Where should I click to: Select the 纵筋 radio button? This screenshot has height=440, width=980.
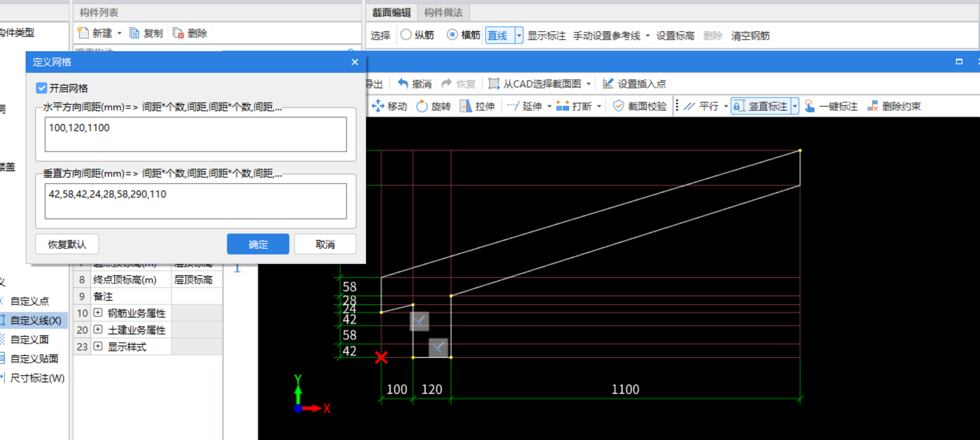coord(406,35)
